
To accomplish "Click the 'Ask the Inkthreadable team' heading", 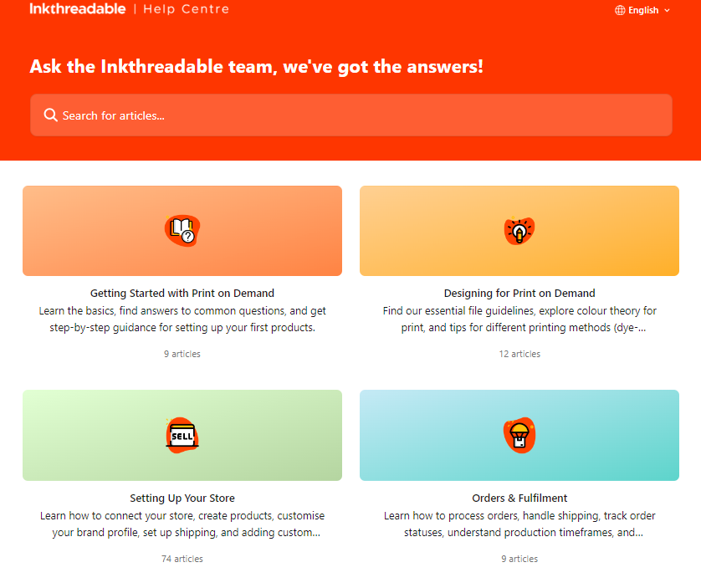I will point(256,67).
